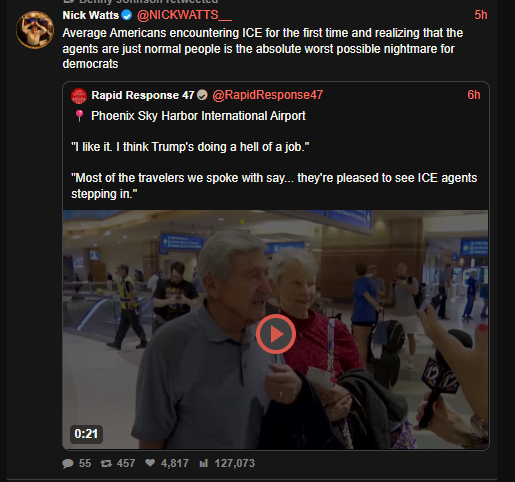Click the Nick Watts display name

(91, 15)
